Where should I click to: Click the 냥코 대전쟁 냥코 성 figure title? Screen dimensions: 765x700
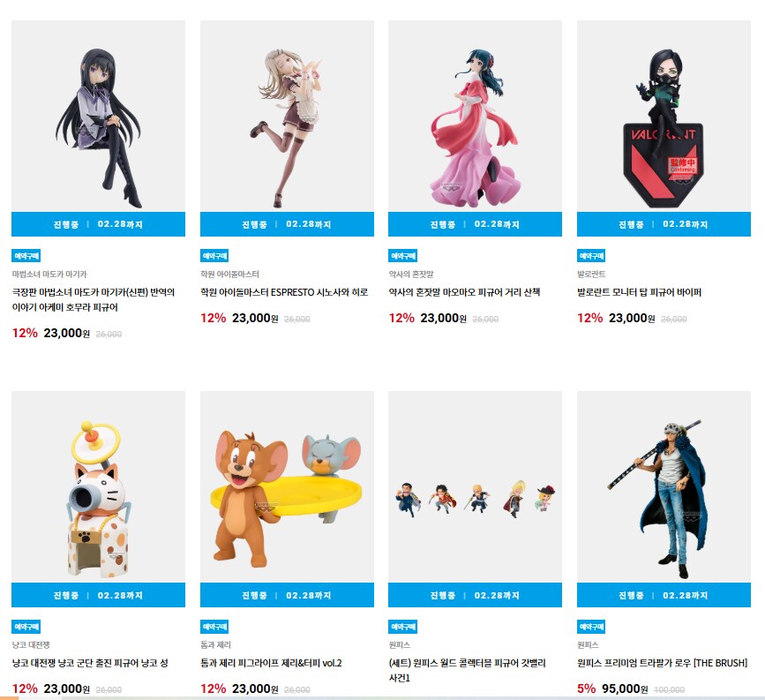[x=90, y=663]
